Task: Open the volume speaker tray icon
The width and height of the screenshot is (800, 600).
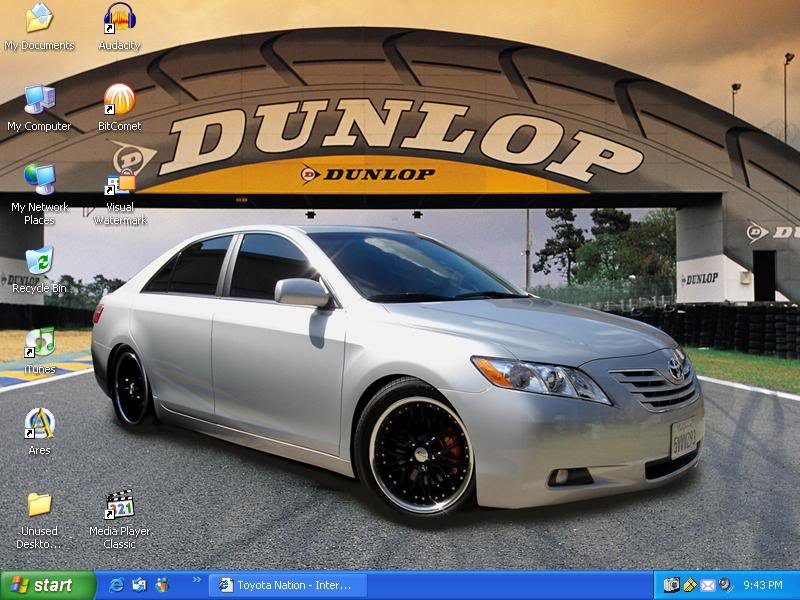Action: coord(726,585)
